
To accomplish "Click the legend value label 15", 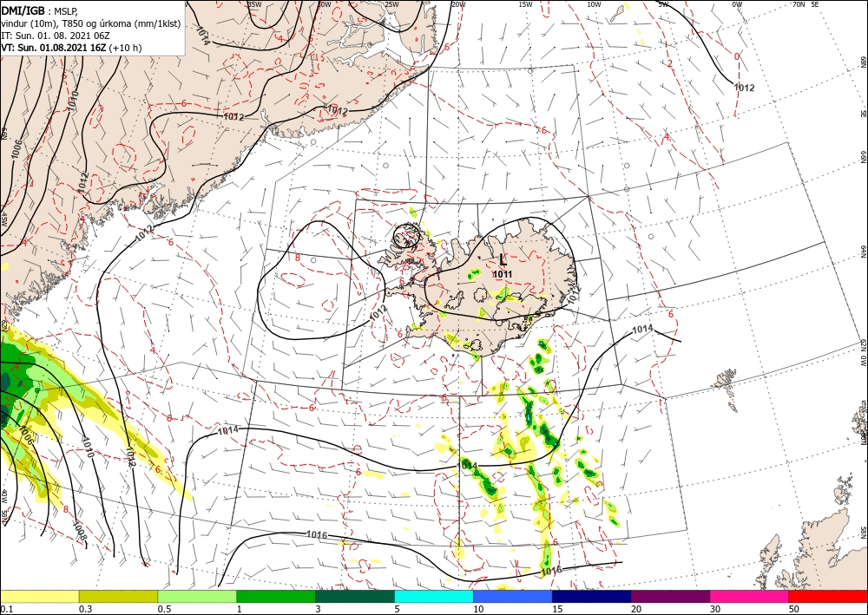I will tap(557, 609).
